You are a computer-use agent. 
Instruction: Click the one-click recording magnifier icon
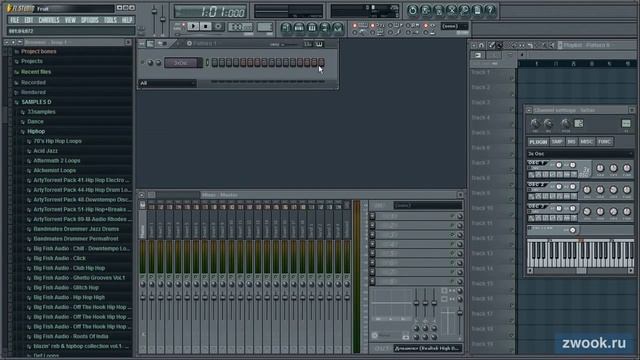click(464, 10)
